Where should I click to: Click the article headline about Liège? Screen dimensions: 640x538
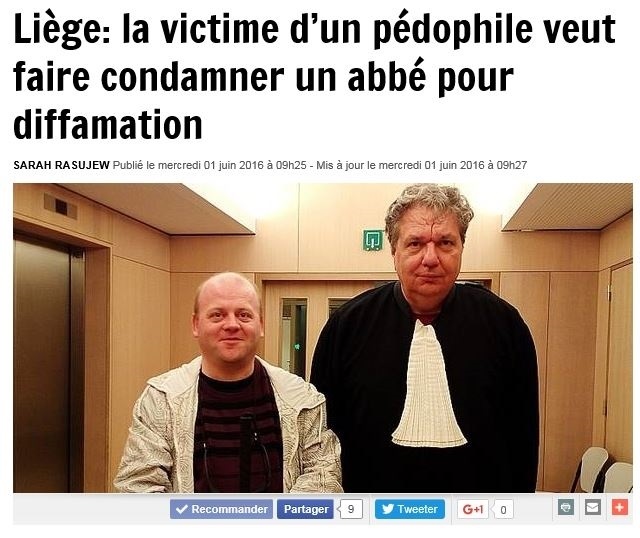coord(314,77)
